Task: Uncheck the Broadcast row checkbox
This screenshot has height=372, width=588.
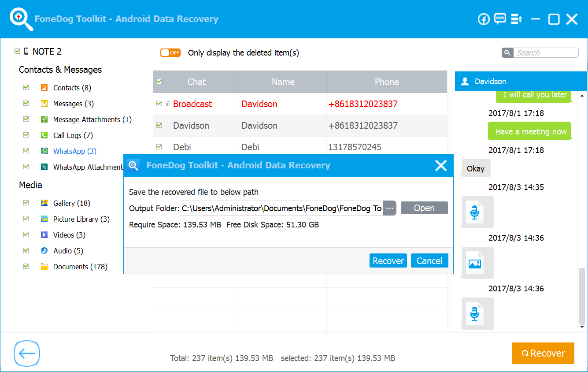Action: pyautogui.click(x=159, y=104)
